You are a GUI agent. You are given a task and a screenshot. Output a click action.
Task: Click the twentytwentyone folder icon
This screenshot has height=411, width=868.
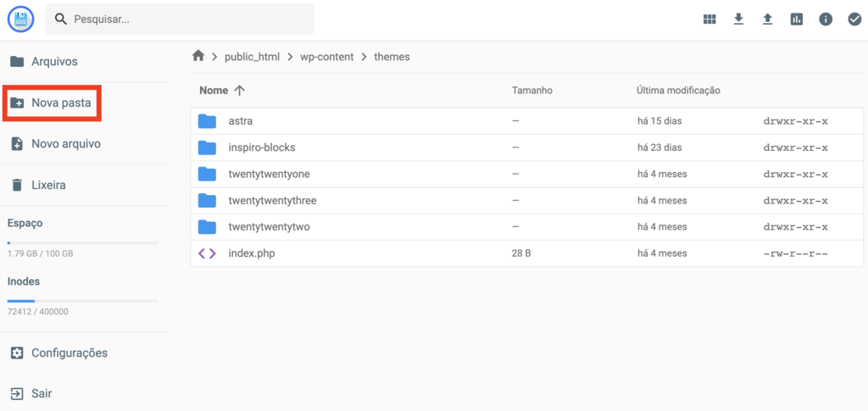pyautogui.click(x=207, y=174)
